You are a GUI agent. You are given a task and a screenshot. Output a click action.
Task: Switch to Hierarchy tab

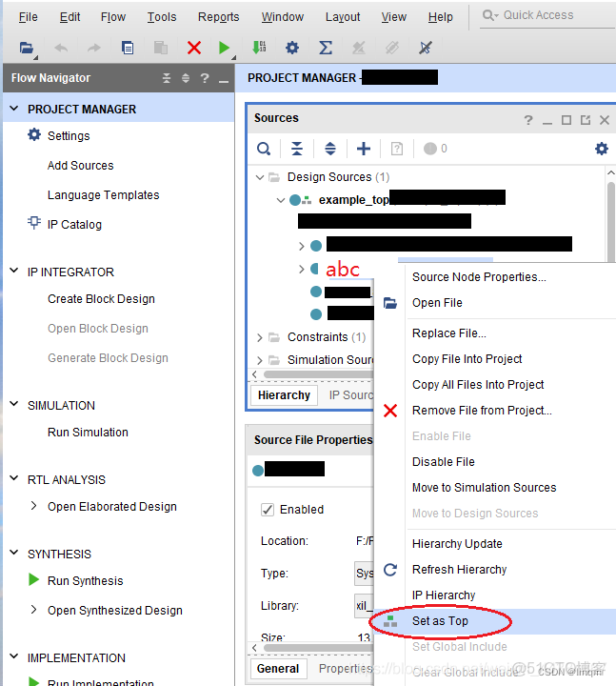tap(284, 395)
